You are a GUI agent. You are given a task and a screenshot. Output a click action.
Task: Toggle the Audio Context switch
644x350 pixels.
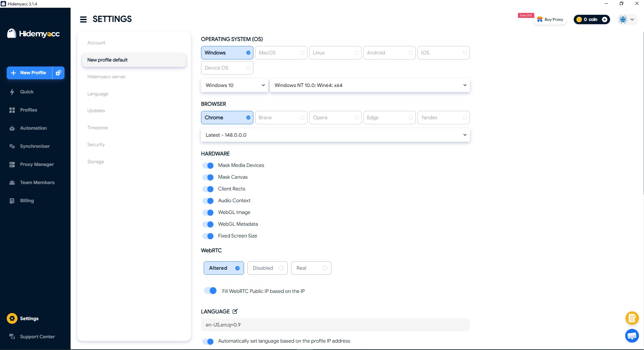click(x=208, y=201)
